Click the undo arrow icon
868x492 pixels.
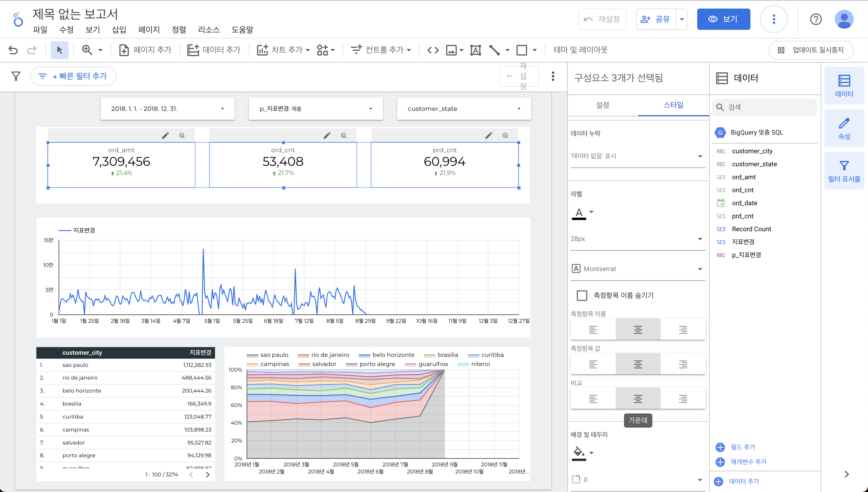point(13,50)
